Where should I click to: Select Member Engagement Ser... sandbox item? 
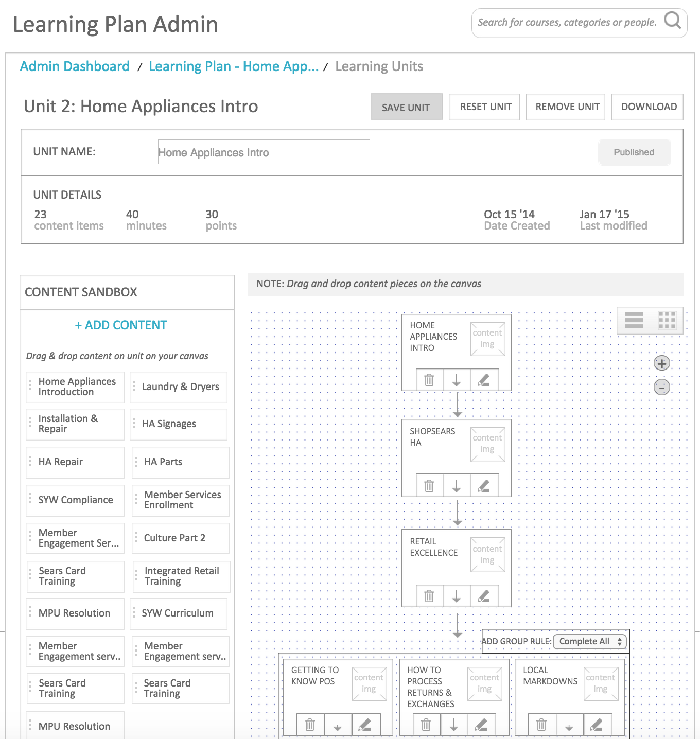75,538
